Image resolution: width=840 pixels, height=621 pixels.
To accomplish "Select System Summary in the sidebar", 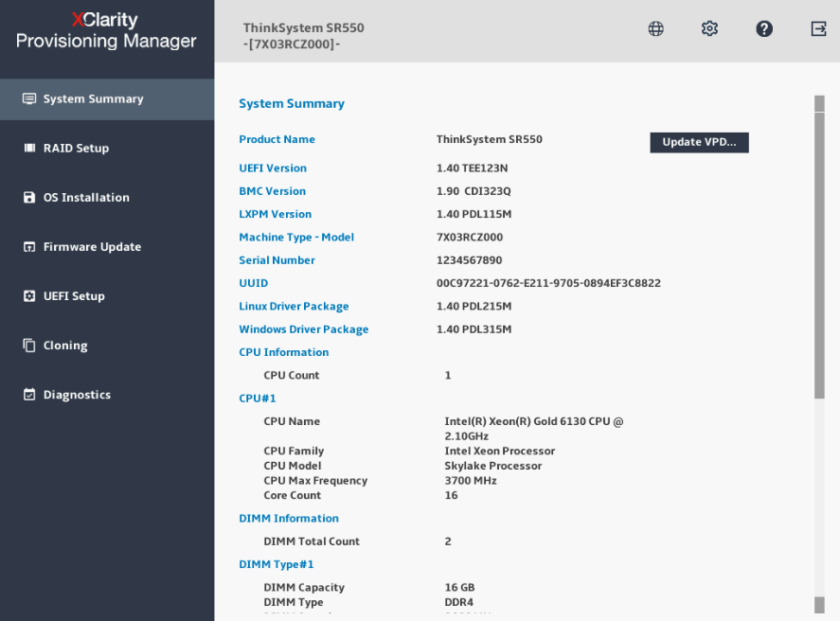I will [107, 99].
